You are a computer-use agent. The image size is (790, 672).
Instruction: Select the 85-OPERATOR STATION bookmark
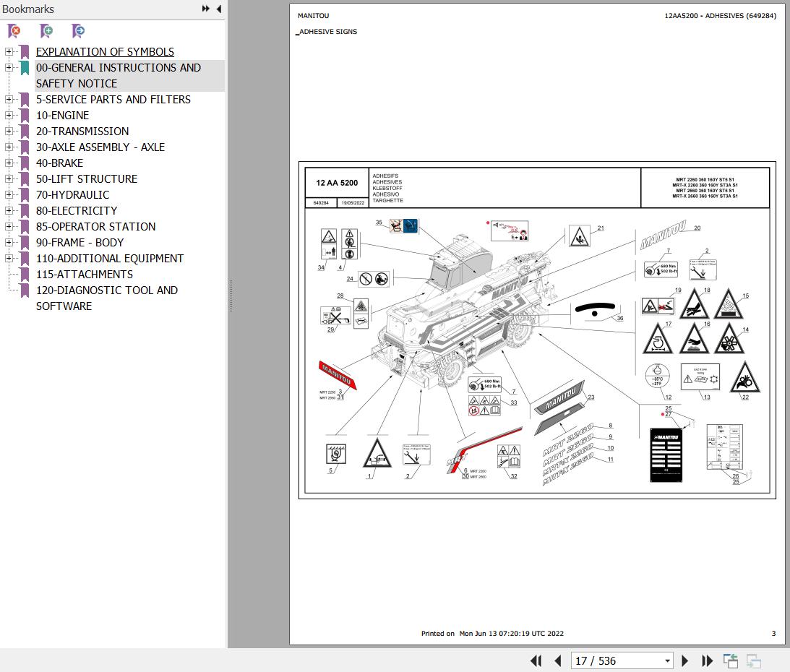[95, 227]
